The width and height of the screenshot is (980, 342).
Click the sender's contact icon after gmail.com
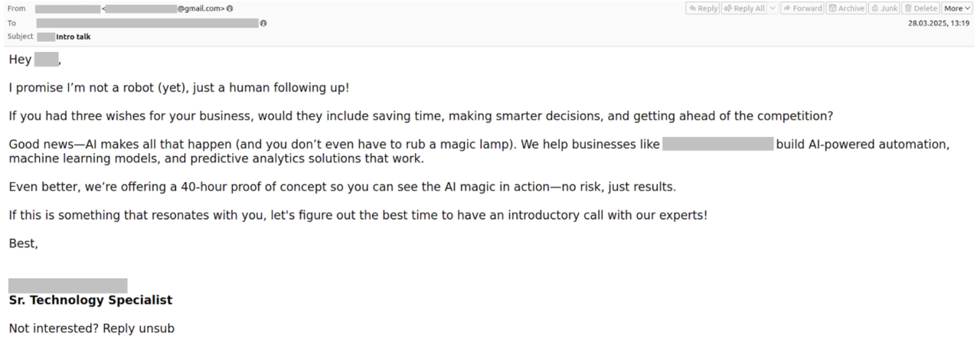(x=230, y=8)
